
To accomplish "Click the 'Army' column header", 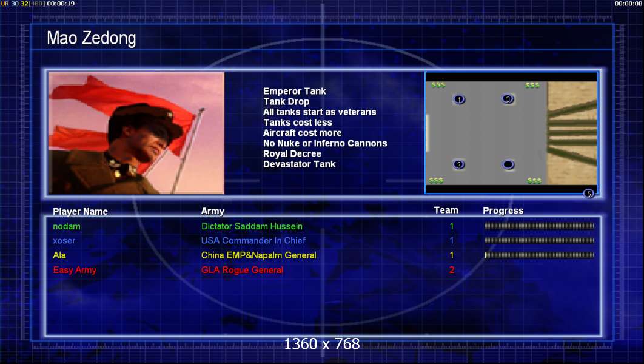I will pos(213,211).
